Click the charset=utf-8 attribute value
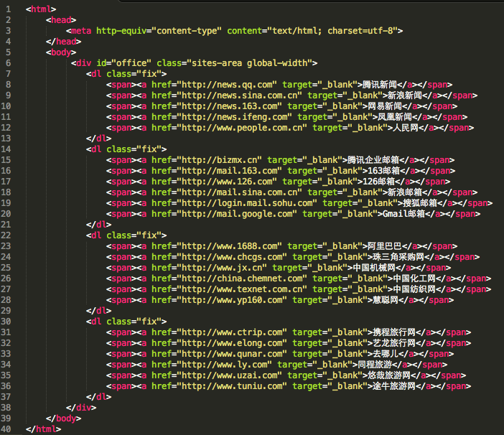Image resolution: width=504 pixels, height=435 pixels. click(360, 31)
